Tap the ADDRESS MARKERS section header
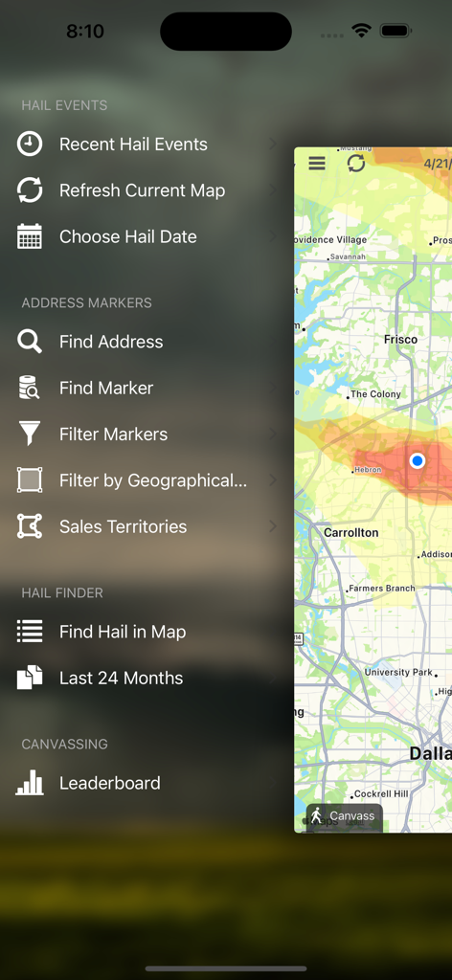The width and height of the screenshot is (452, 980). [87, 302]
